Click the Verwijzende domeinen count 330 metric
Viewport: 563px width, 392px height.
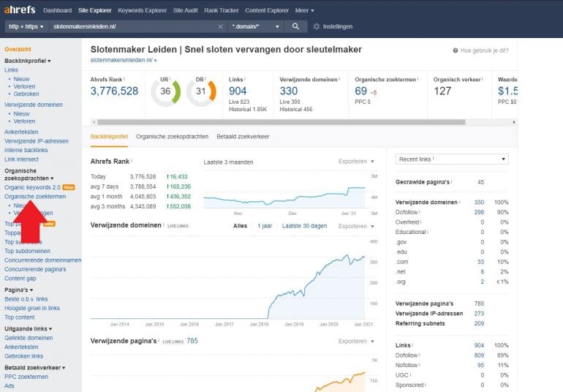pos(289,91)
